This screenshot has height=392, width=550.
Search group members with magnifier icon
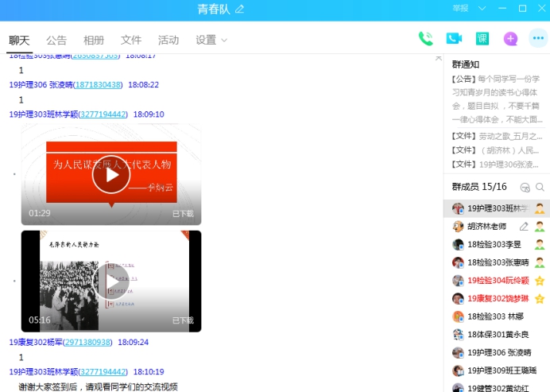[x=540, y=187]
